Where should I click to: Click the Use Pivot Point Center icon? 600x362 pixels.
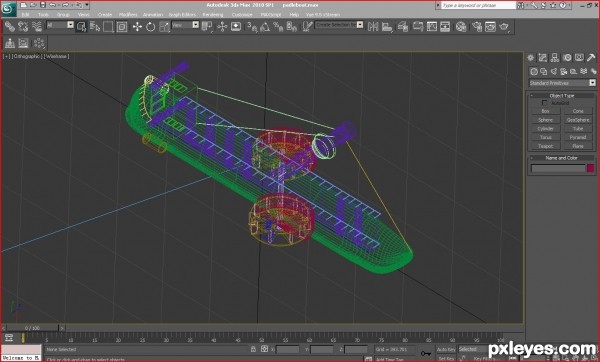[x=207, y=26]
